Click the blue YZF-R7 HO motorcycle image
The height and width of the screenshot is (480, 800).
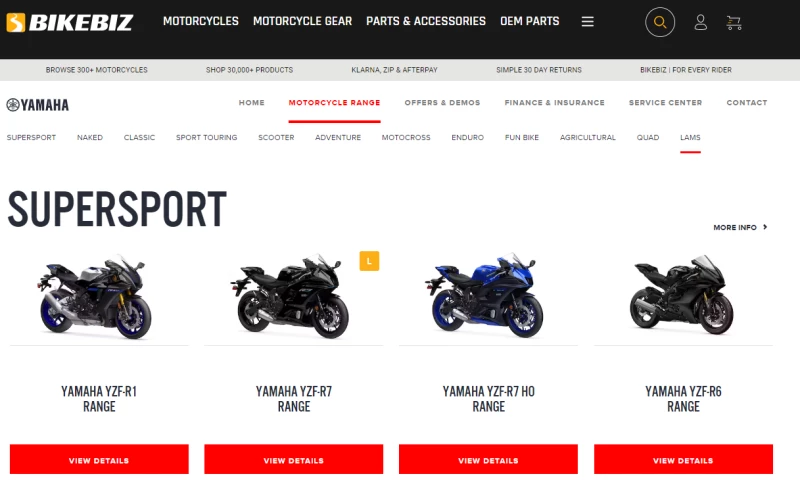[484, 294]
